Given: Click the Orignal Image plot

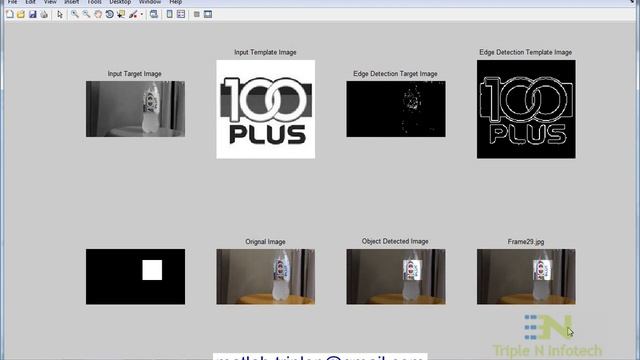Looking at the screenshot, I should (265, 277).
